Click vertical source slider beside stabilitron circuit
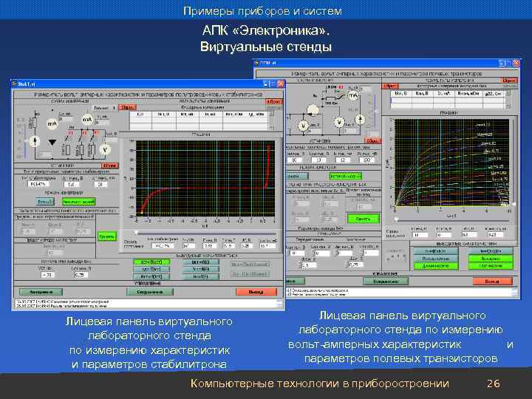This screenshot has height=399, width=532. coord(25,139)
